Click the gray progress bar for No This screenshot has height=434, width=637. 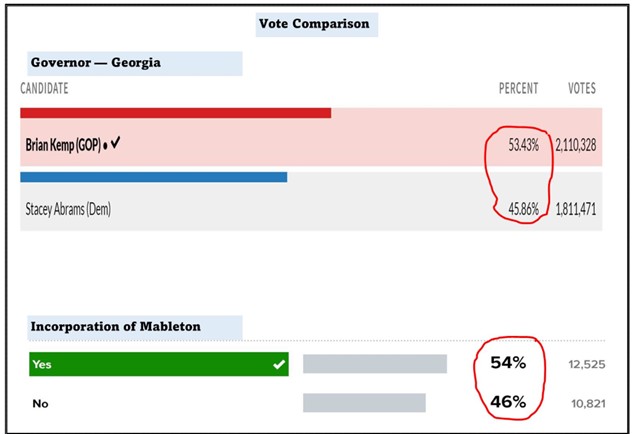point(364,403)
